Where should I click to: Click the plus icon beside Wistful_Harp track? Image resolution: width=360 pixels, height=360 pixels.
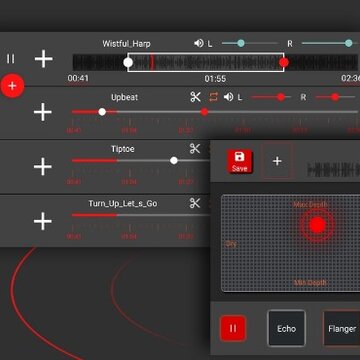click(x=44, y=59)
